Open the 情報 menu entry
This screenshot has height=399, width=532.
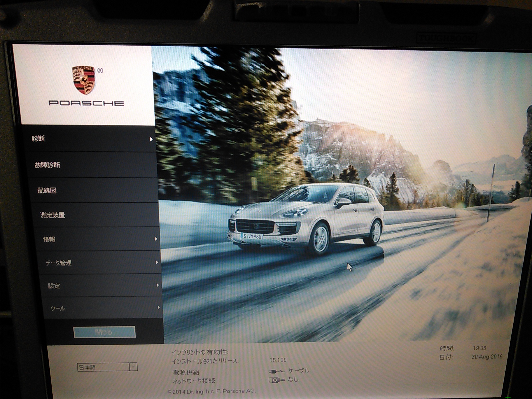[98, 239]
